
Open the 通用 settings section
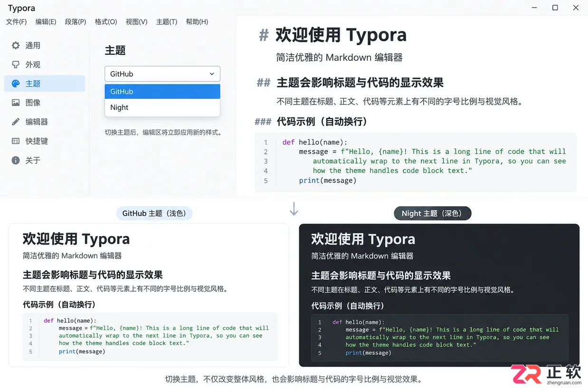click(45, 46)
